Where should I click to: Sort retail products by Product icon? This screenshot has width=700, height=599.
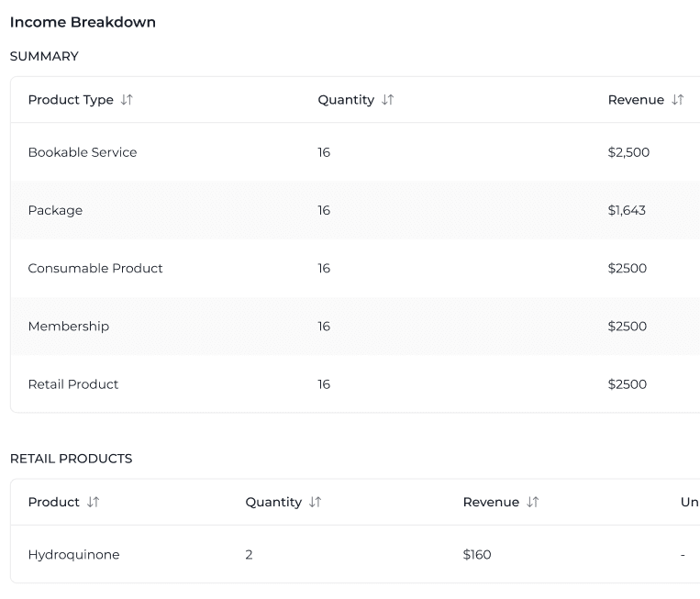93,503
